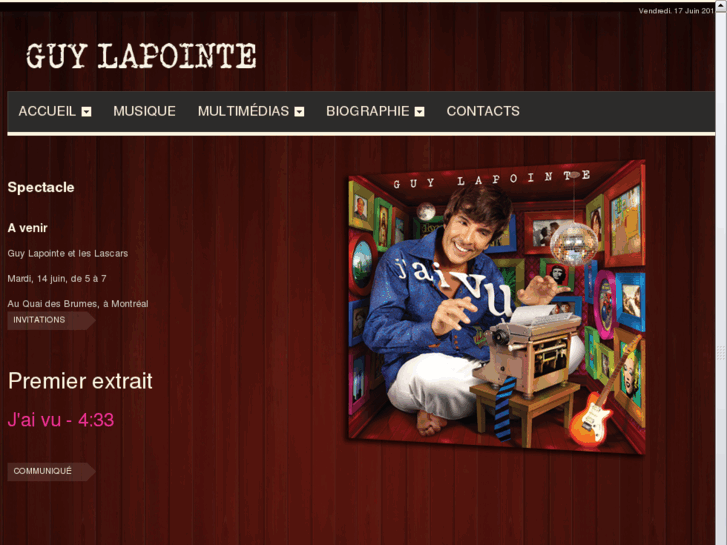This screenshot has height=545, width=727.
Task: Open MULTIMÉDIAS menu text
Action: (243, 111)
